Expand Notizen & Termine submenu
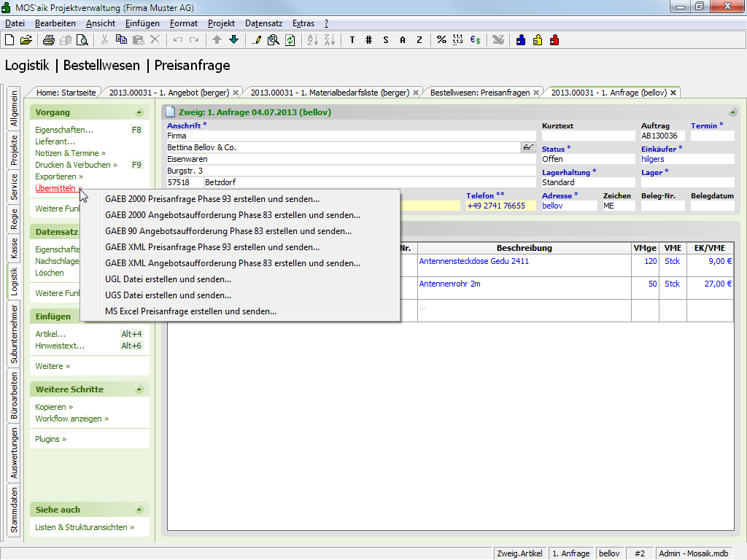747x560 pixels. point(71,153)
